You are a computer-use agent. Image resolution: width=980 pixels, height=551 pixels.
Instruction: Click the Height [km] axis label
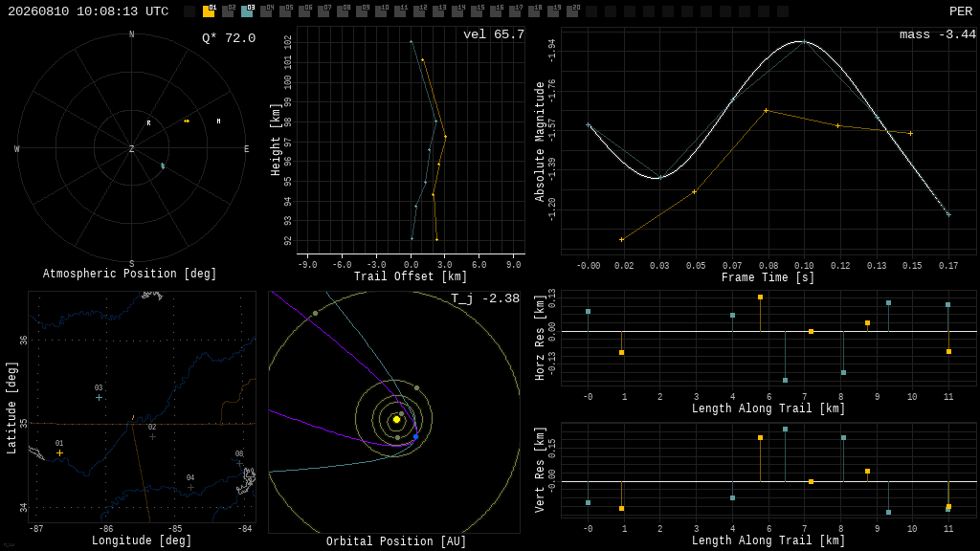click(x=276, y=140)
